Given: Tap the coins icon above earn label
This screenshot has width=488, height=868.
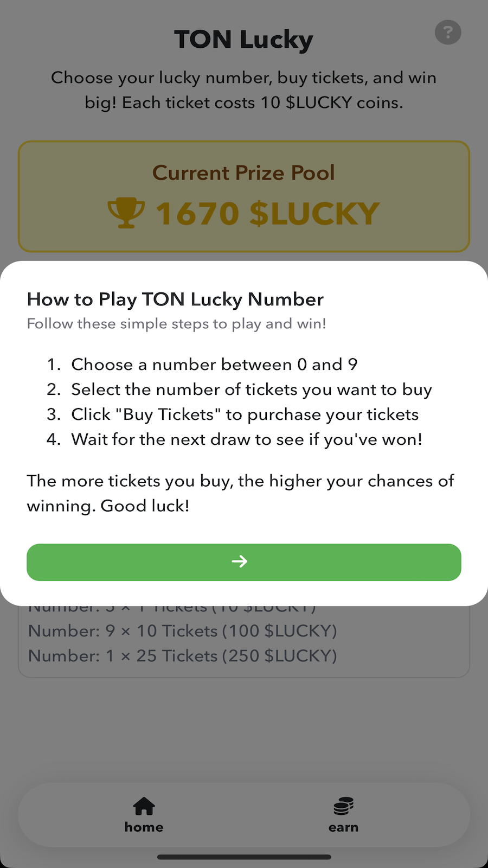Looking at the screenshot, I should (x=343, y=806).
